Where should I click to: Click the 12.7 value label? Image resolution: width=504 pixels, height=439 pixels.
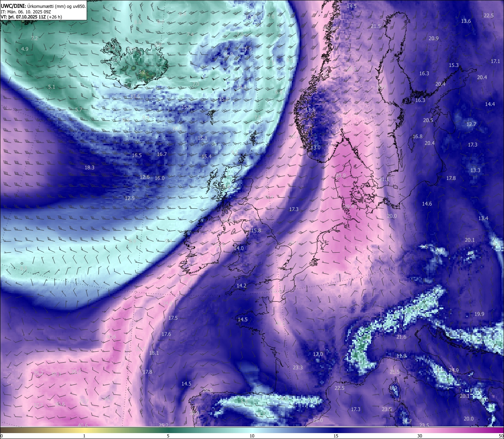click(471, 124)
